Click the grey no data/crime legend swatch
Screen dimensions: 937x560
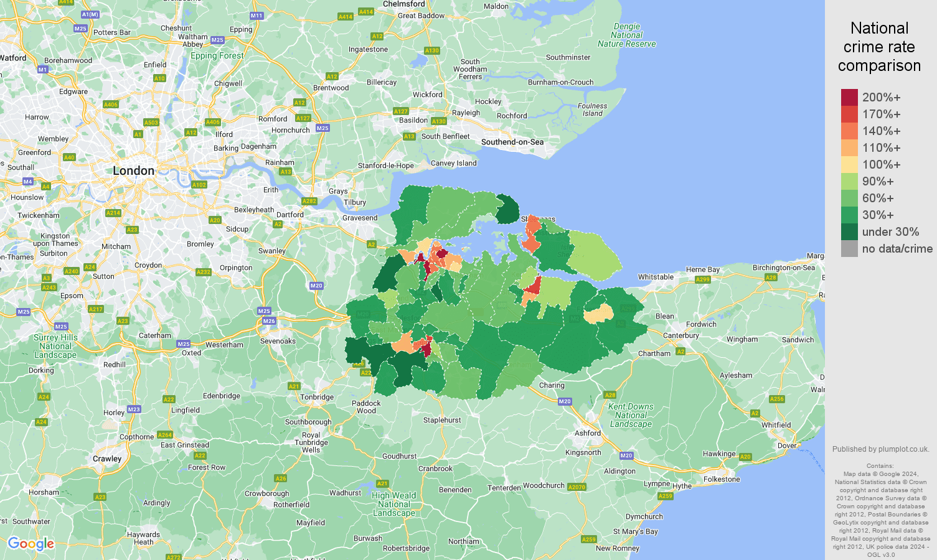pos(849,248)
